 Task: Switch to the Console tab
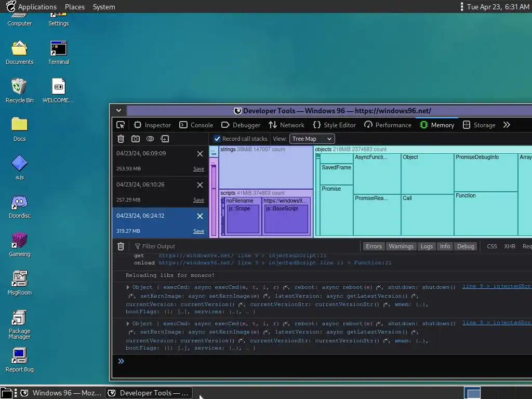pyautogui.click(x=196, y=125)
